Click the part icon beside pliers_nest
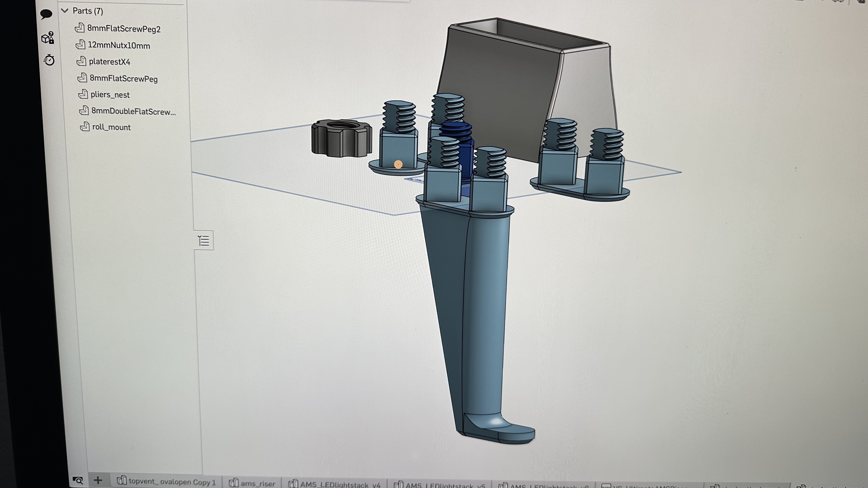868x488 pixels. click(83, 94)
